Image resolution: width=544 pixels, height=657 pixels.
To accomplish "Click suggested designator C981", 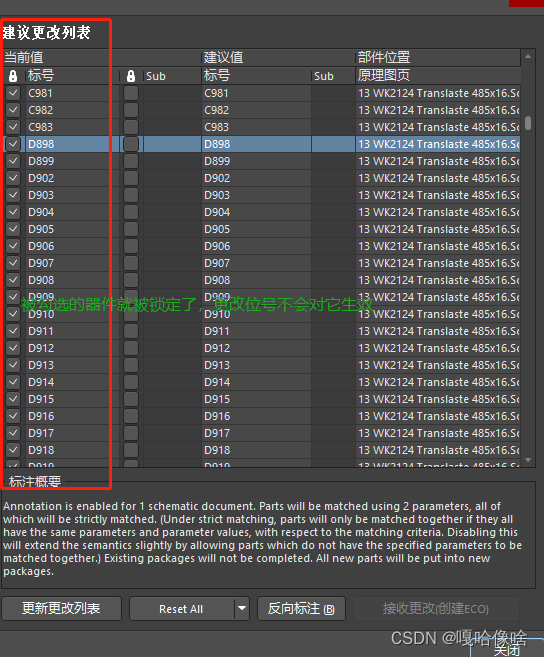I will click(x=216, y=93).
